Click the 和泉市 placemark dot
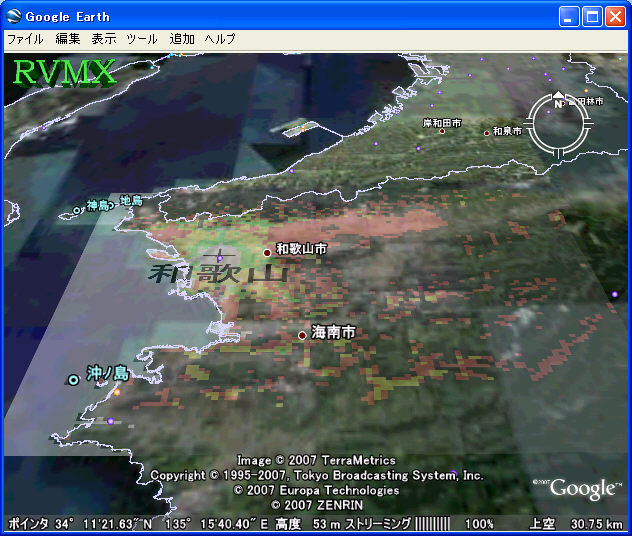 tap(487, 133)
